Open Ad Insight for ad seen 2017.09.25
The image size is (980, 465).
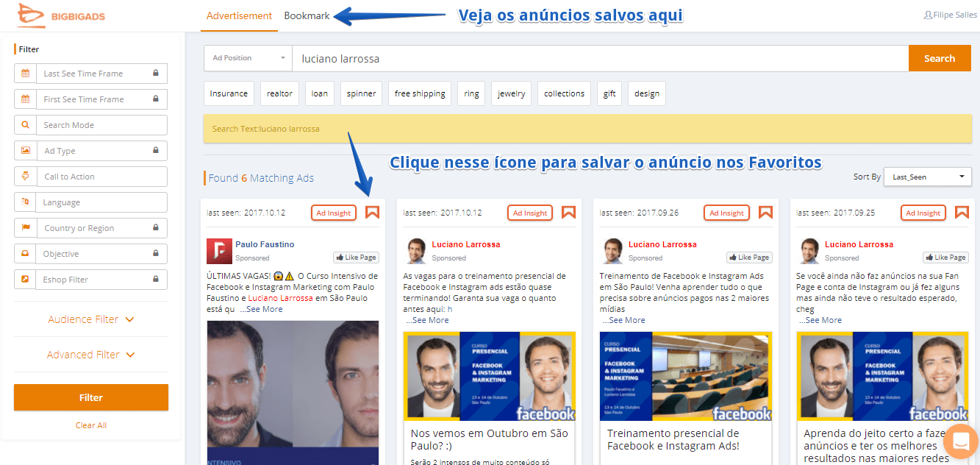tap(923, 213)
